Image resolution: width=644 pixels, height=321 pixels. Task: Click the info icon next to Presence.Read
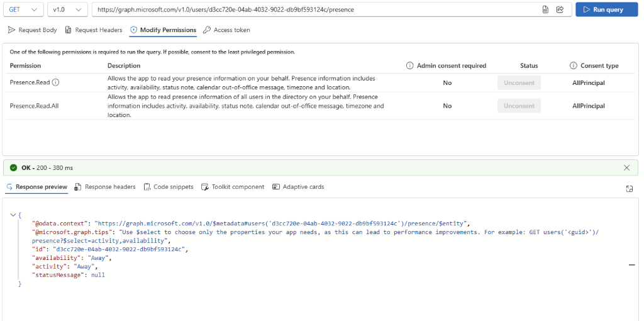point(56,82)
